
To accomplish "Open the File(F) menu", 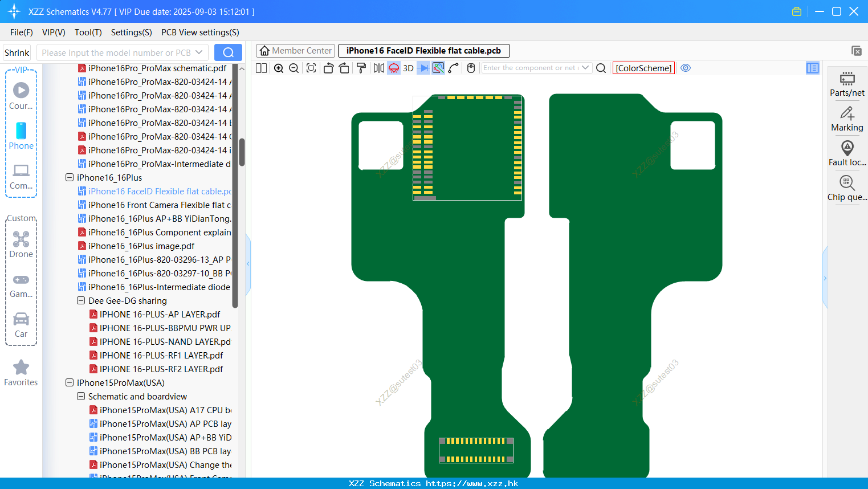I will tap(22, 32).
